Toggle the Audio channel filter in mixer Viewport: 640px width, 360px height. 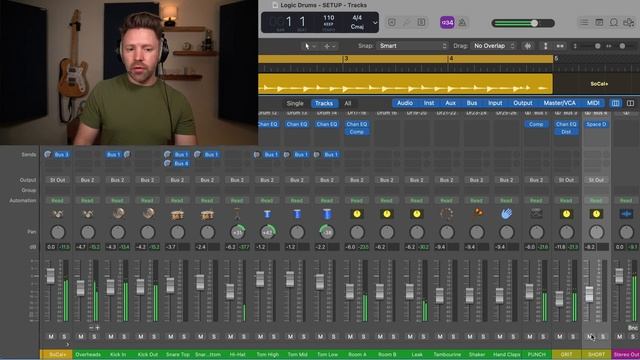point(404,103)
